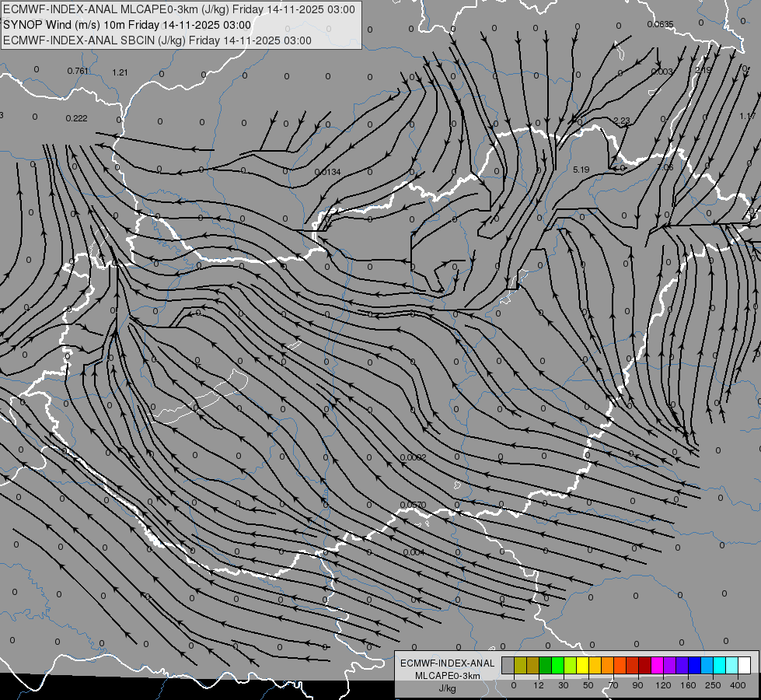Select the SYNOP Wind (m/s) 10m title line
This screenshot has width=761, height=700.
[x=127, y=25]
